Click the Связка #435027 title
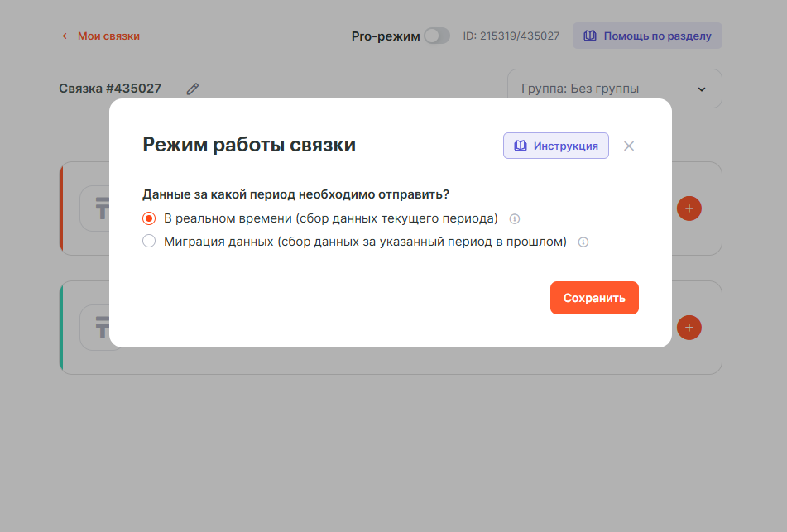This screenshot has height=532, width=787. pos(110,89)
